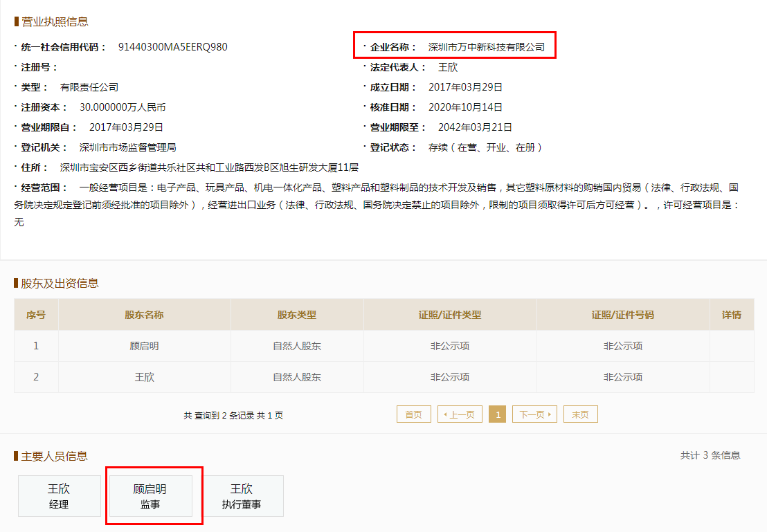
Task: Select page number 1 in pagination
Action: click(x=497, y=414)
